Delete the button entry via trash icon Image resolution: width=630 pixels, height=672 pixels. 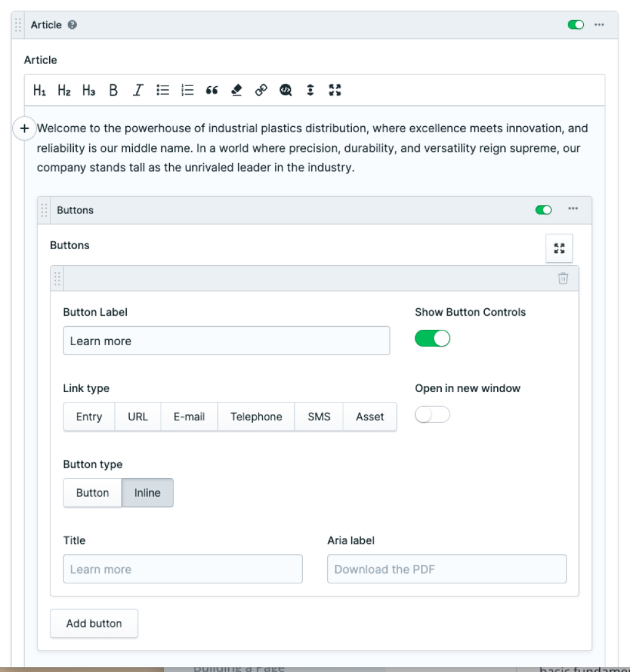coord(563,278)
